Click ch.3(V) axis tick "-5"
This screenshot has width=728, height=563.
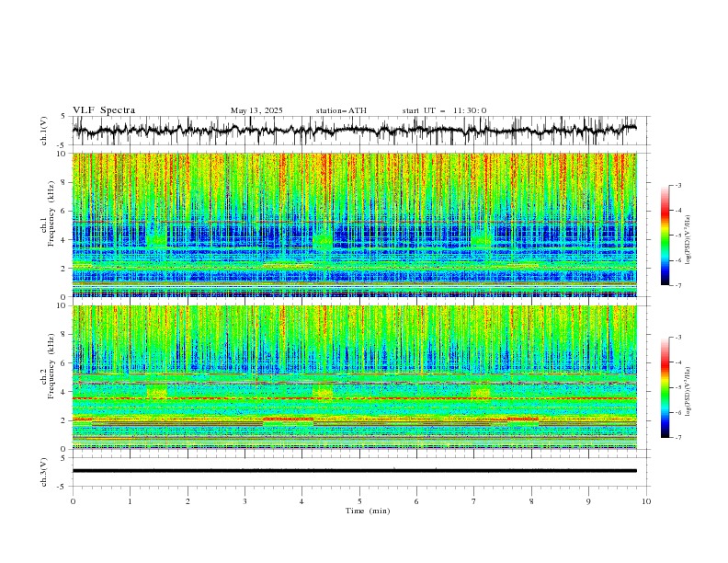click(63, 487)
